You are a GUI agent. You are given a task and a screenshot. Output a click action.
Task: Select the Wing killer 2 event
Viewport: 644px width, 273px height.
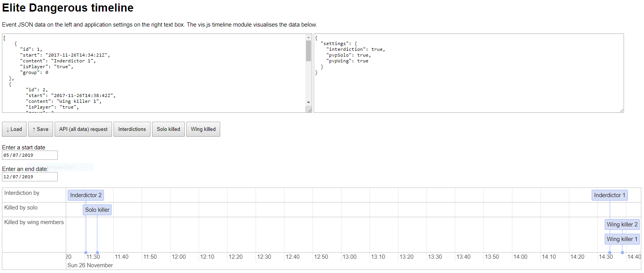(x=622, y=224)
